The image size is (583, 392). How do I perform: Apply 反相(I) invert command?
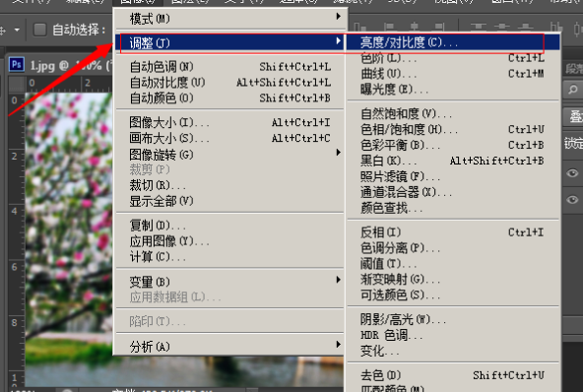(453, 232)
